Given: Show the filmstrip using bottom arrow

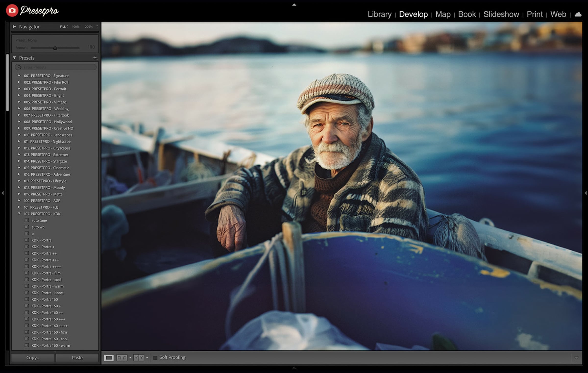Looking at the screenshot, I should (x=294, y=368).
